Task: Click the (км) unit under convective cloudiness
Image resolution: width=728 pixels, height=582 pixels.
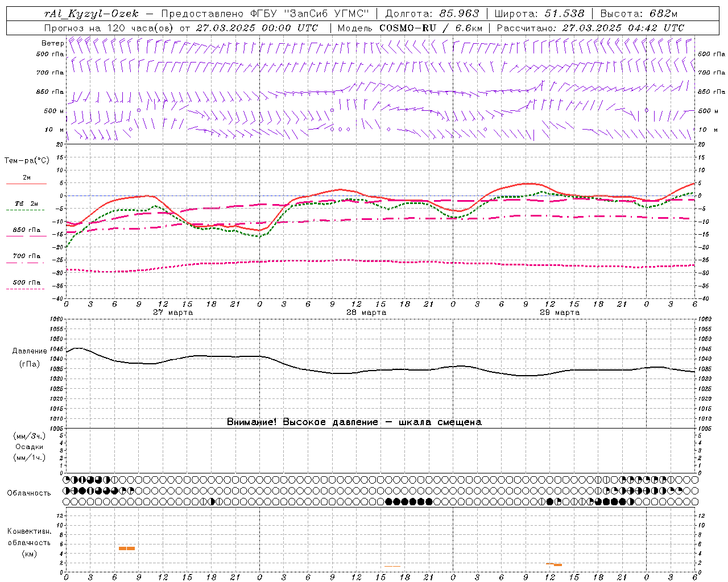Action: pos(30,554)
